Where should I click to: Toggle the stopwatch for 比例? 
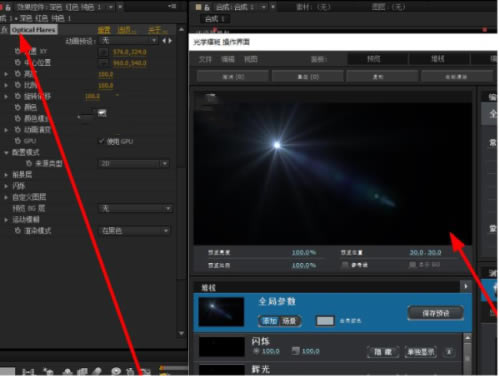click(x=18, y=85)
